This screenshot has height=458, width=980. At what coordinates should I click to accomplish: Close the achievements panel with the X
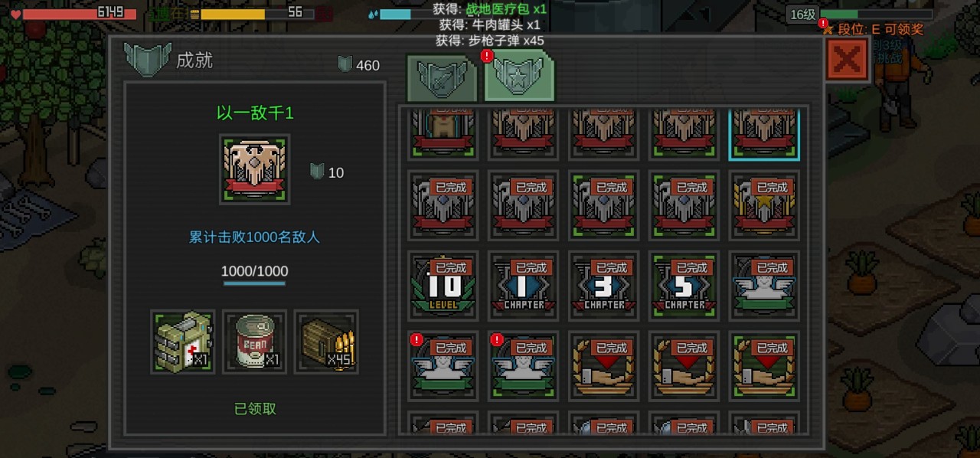[848, 60]
